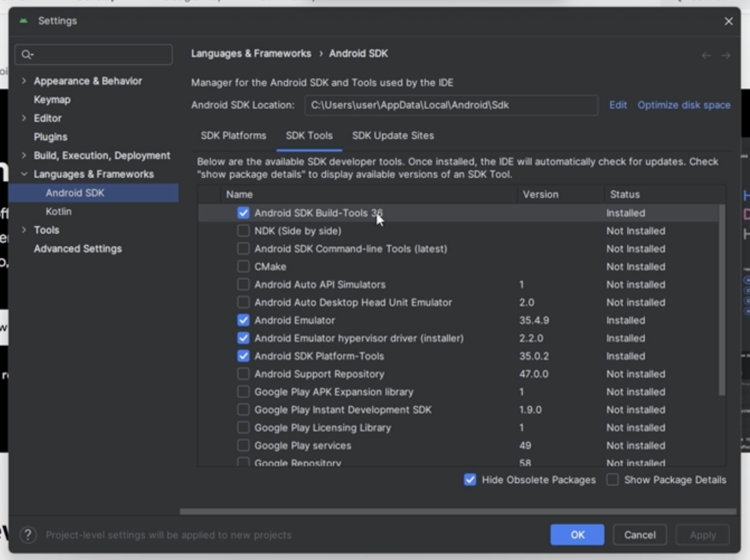This screenshot has width=750, height=560.
Task: Enable Android SDK Command-line Tools checkbox
Action: pyautogui.click(x=243, y=248)
